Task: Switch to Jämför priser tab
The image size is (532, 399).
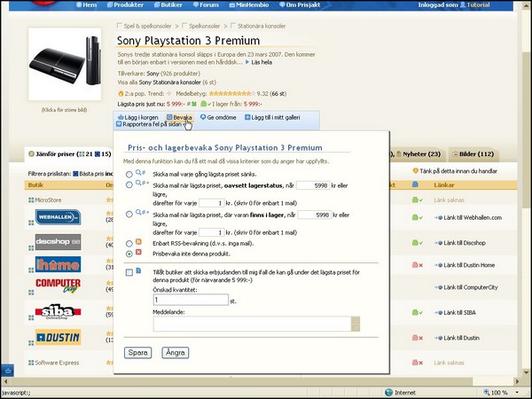Action: coord(69,154)
